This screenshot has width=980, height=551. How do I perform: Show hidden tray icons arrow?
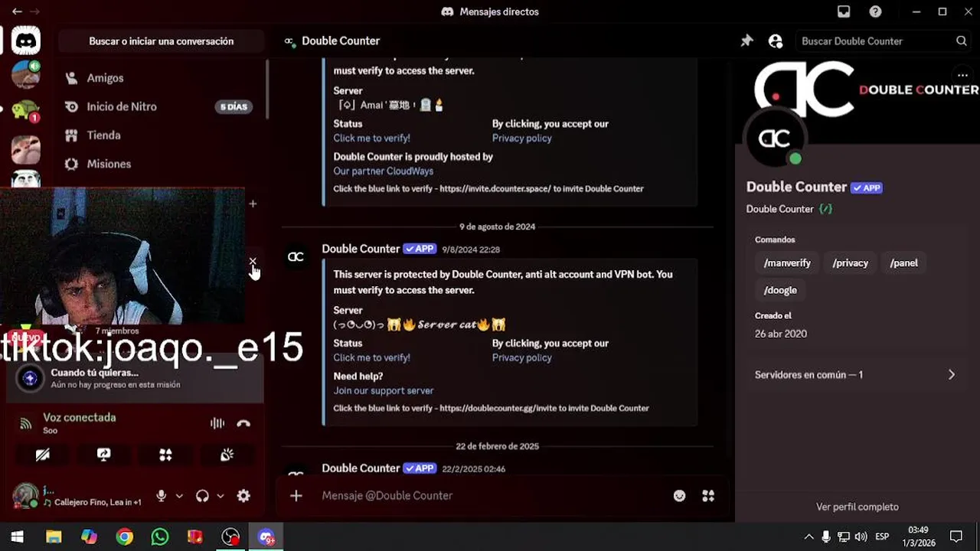click(808, 537)
